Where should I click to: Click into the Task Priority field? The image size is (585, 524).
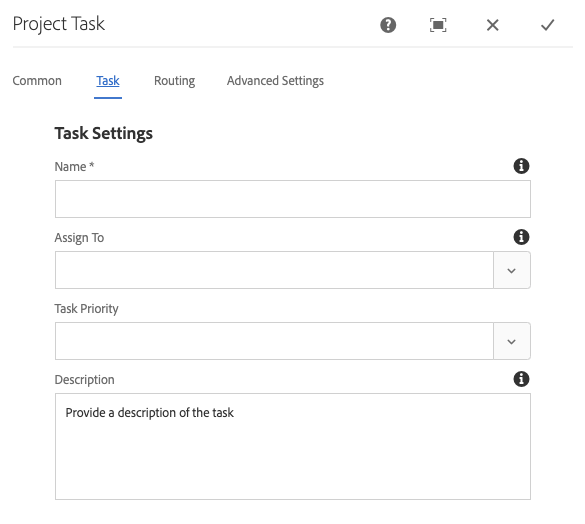click(x=274, y=341)
